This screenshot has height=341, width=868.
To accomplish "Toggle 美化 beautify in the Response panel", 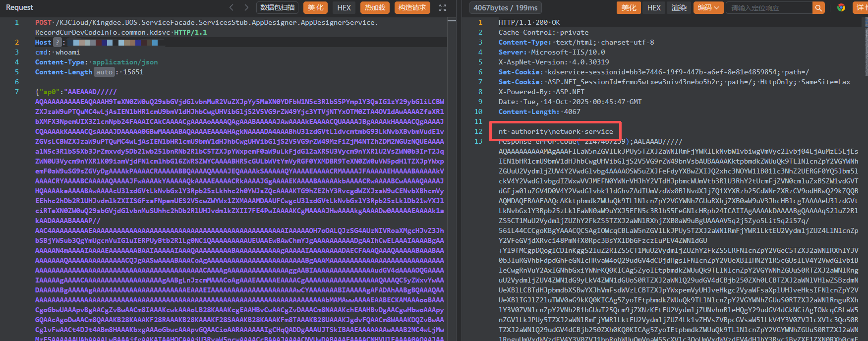I will (629, 7).
